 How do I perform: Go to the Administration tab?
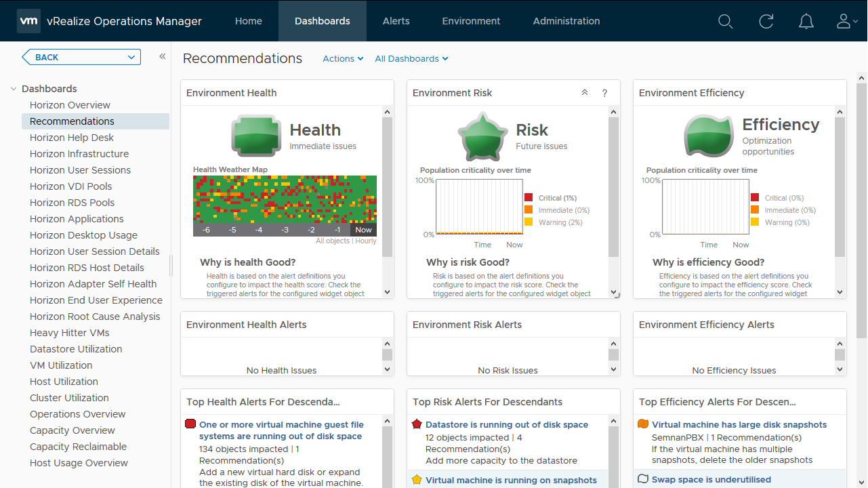566,21
